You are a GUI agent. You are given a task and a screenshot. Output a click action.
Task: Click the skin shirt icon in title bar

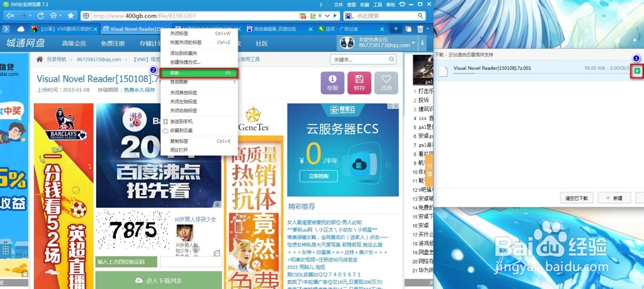coord(401,5)
